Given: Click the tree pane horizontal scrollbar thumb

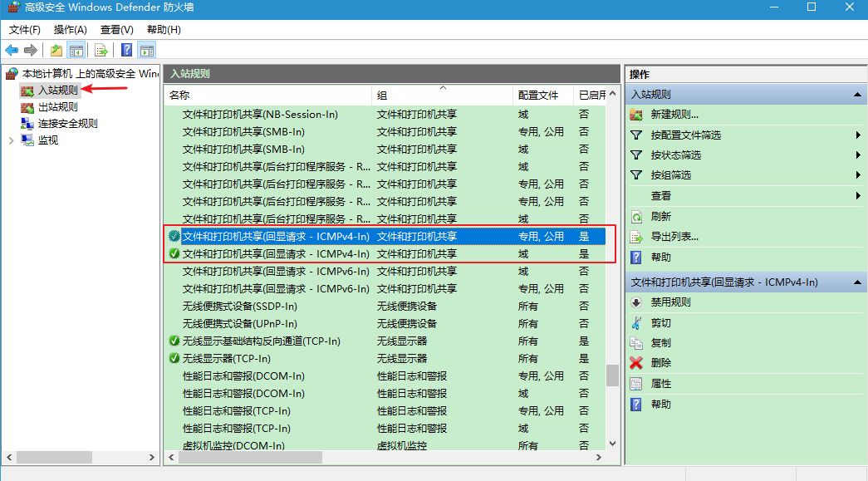Looking at the screenshot, I should (x=54, y=458).
